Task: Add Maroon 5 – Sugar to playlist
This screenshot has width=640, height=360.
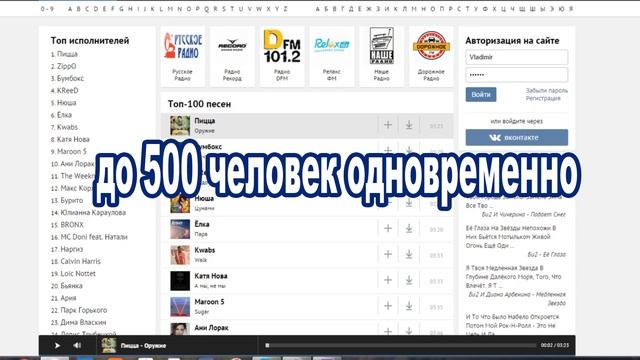Action: click(388, 306)
